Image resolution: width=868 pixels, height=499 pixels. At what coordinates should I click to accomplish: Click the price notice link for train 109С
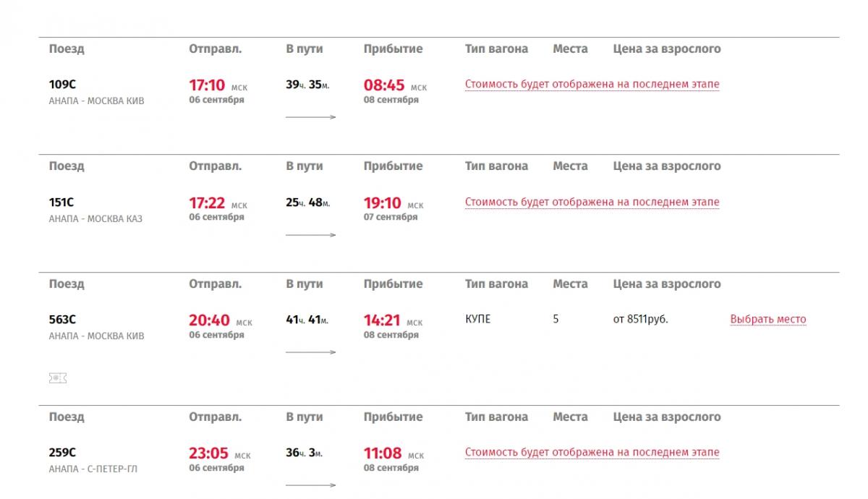[x=592, y=84]
